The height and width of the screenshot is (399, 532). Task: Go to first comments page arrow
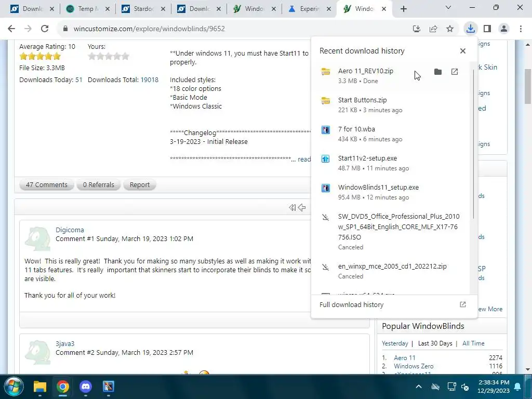tap(292, 207)
